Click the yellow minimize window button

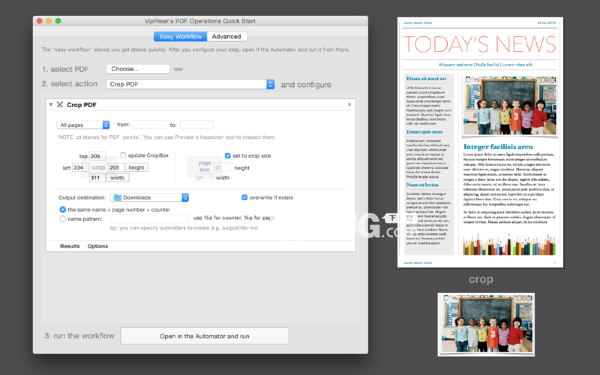click(49, 21)
